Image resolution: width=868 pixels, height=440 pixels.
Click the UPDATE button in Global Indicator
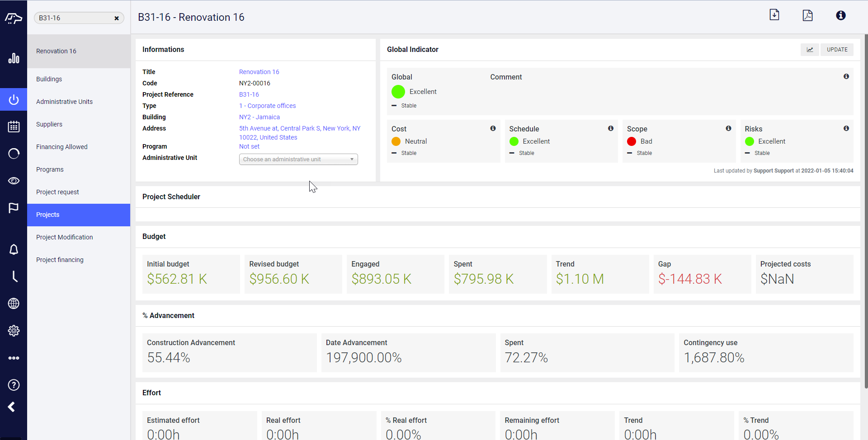837,50
